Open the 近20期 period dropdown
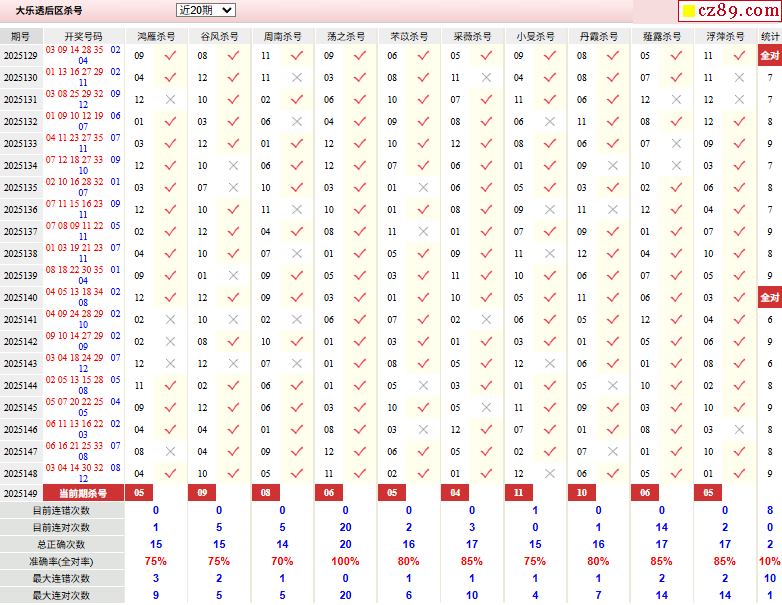The image size is (782, 605). 205,10
